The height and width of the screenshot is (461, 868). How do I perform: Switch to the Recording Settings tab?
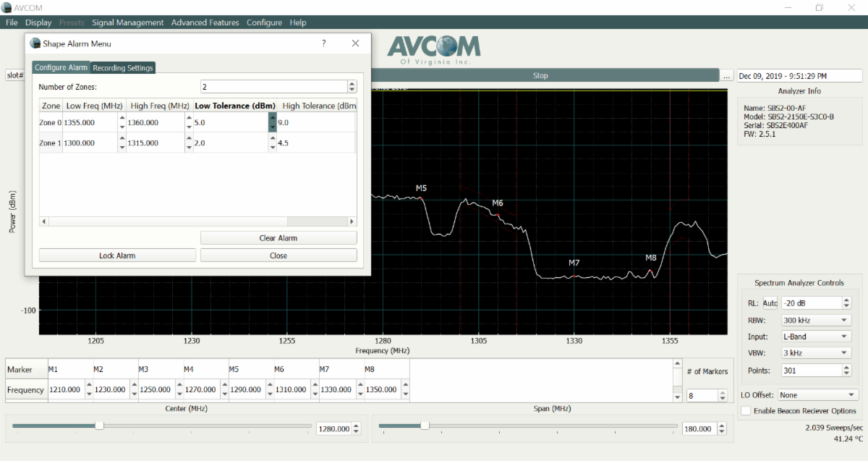[123, 68]
